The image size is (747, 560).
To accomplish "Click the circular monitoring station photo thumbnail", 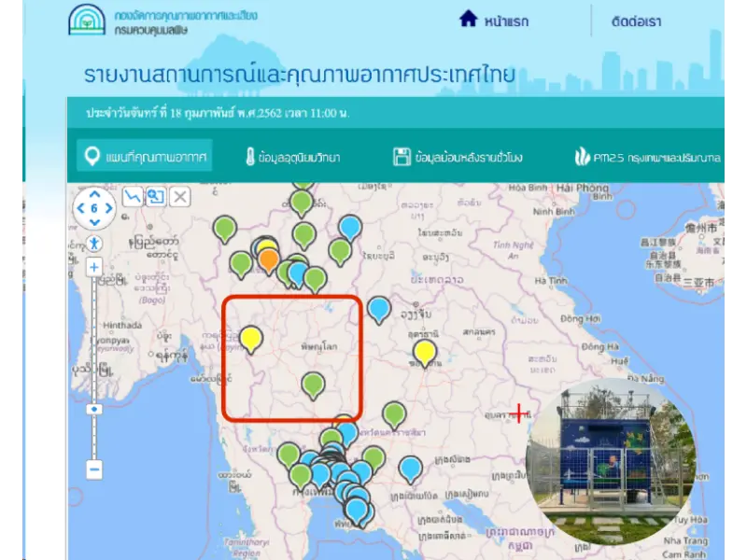I will point(609,462).
